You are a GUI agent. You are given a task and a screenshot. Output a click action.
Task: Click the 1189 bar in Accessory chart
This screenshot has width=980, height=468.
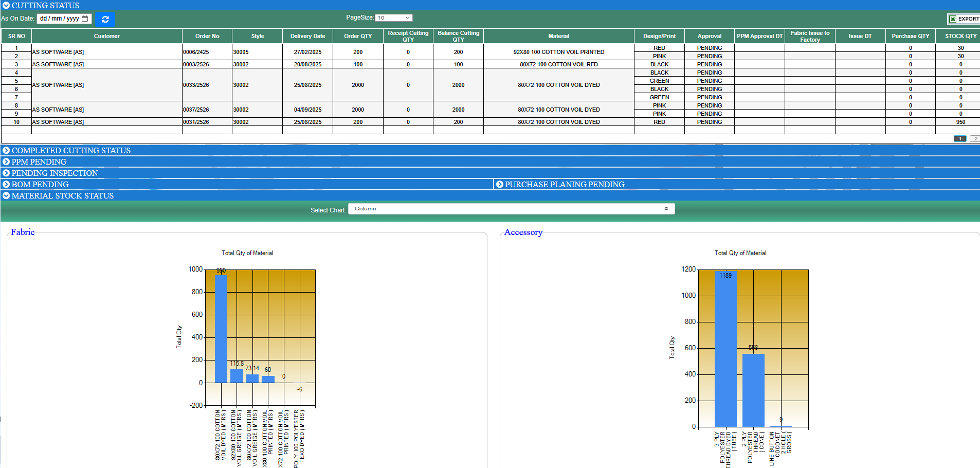[x=725, y=350]
